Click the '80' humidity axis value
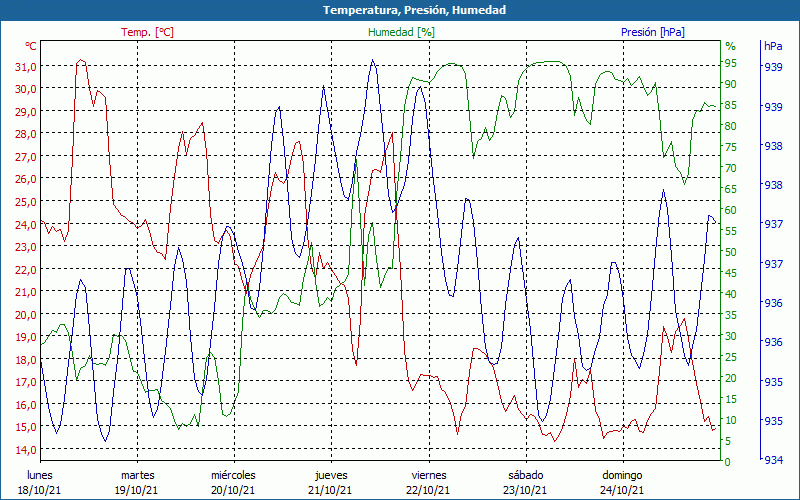This screenshot has height=500, width=800. pyautogui.click(x=731, y=126)
